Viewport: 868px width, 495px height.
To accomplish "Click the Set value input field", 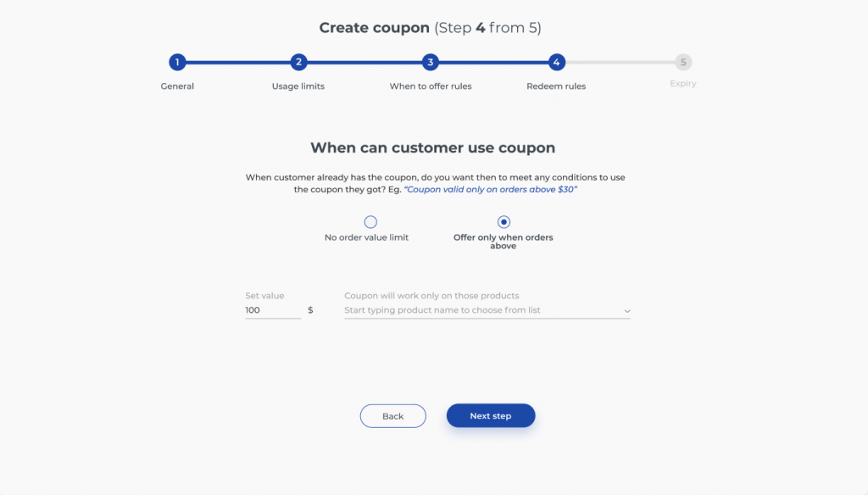I will (x=273, y=310).
